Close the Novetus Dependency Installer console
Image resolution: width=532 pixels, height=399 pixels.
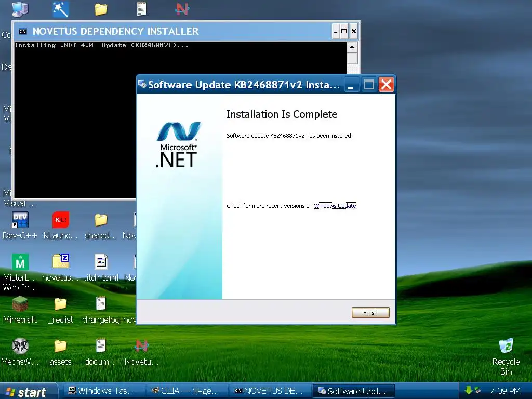point(353,31)
